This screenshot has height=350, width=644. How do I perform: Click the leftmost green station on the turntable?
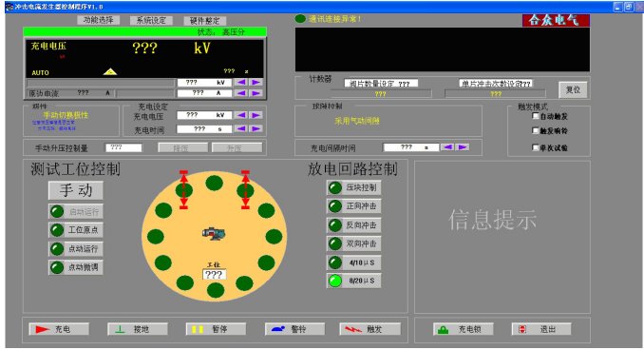coord(155,237)
